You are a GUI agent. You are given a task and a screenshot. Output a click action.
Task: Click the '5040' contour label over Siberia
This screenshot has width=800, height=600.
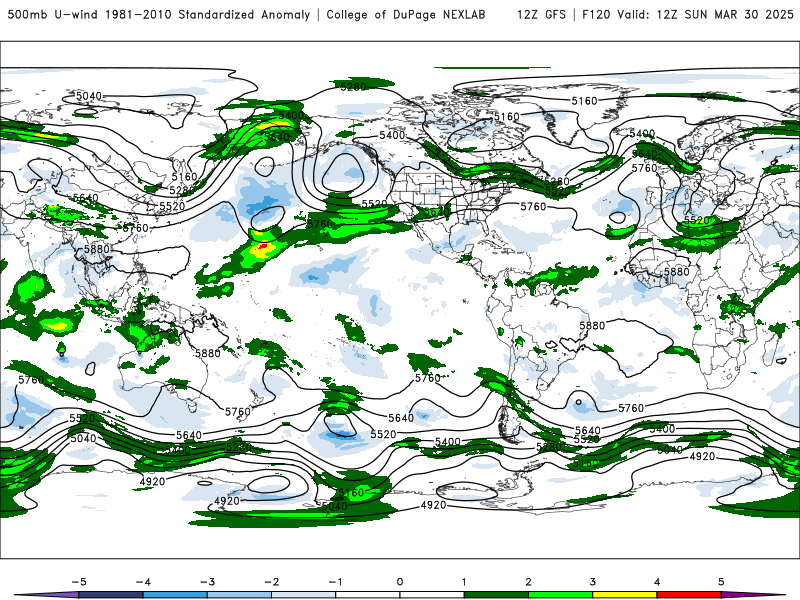click(x=89, y=96)
